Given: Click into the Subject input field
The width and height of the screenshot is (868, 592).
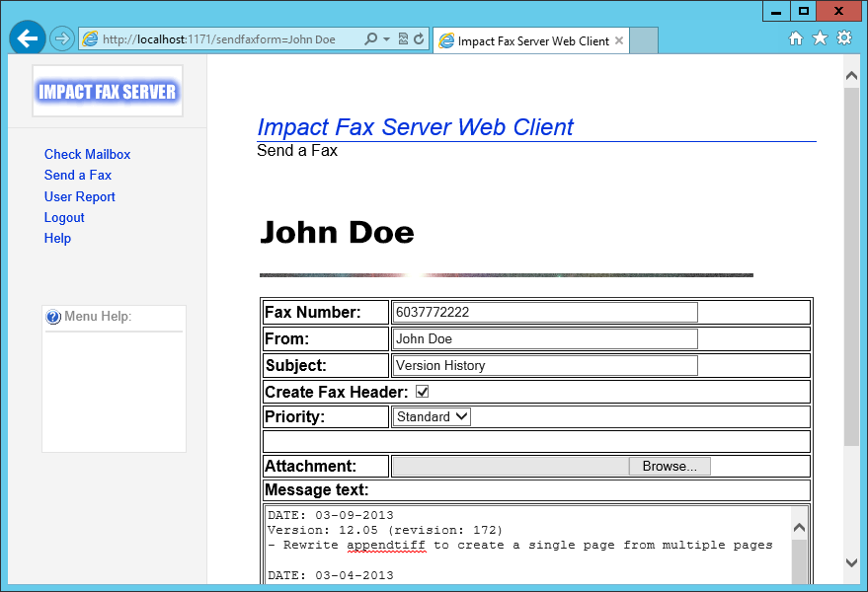Looking at the screenshot, I should (544, 365).
